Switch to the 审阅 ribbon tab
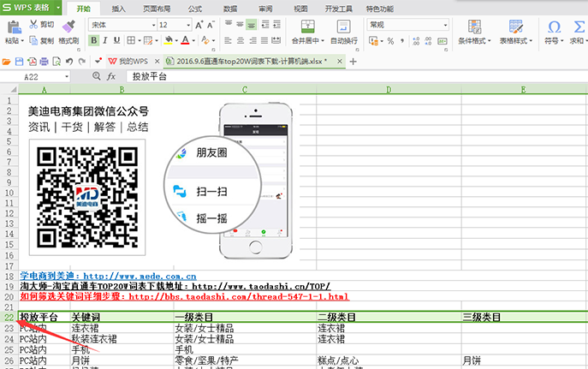The height and width of the screenshot is (369, 588). (x=265, y=9)
